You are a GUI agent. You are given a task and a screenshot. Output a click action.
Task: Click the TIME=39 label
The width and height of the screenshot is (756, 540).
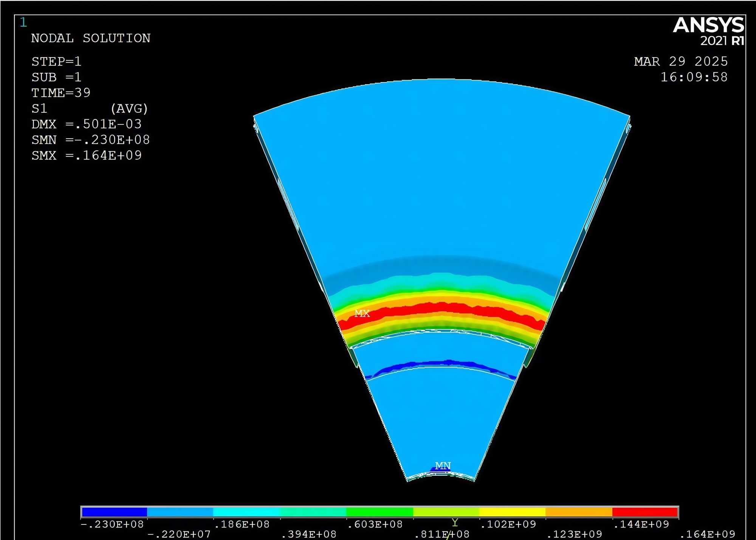click(x=61, y=93)
